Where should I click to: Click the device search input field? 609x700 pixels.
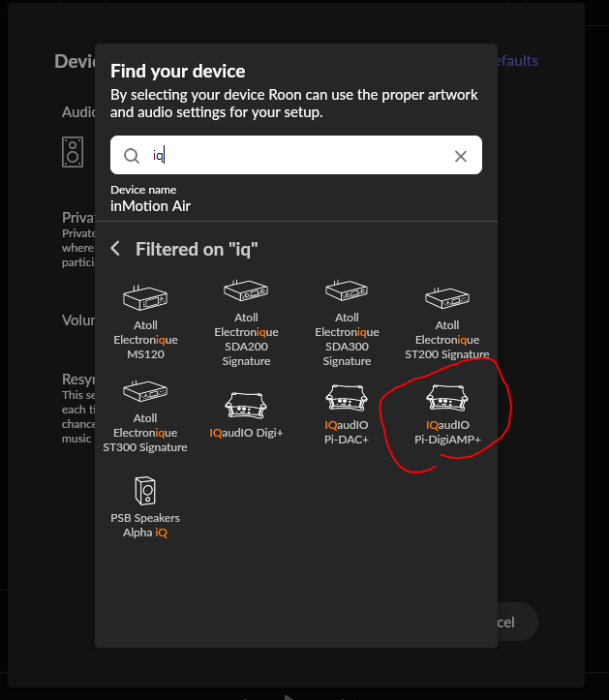point(296,155)
